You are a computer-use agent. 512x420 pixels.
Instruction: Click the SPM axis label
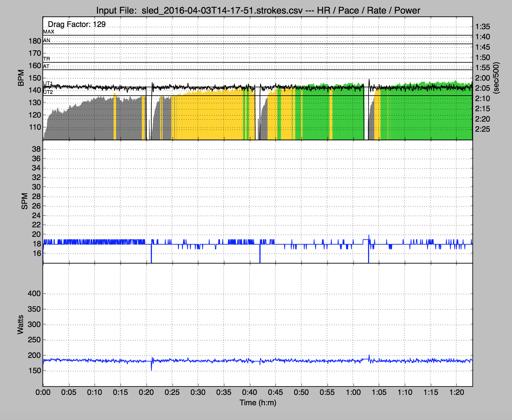(x=25, y=201)
